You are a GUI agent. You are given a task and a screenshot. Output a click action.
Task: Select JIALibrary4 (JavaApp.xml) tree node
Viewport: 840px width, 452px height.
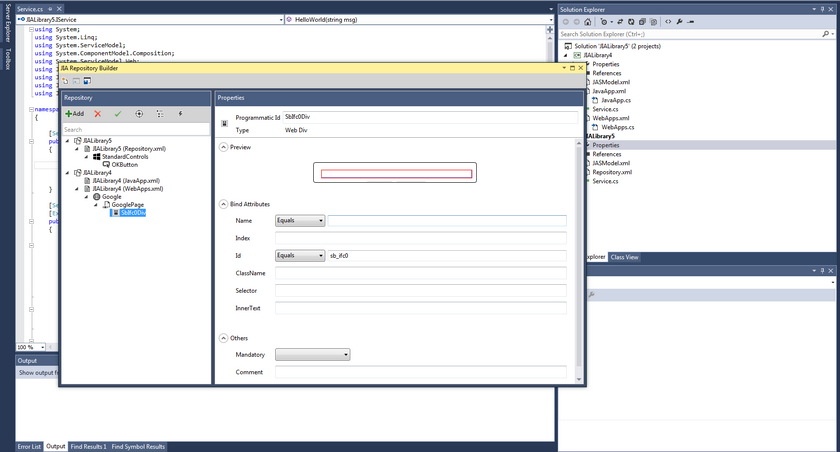point(126,181)
